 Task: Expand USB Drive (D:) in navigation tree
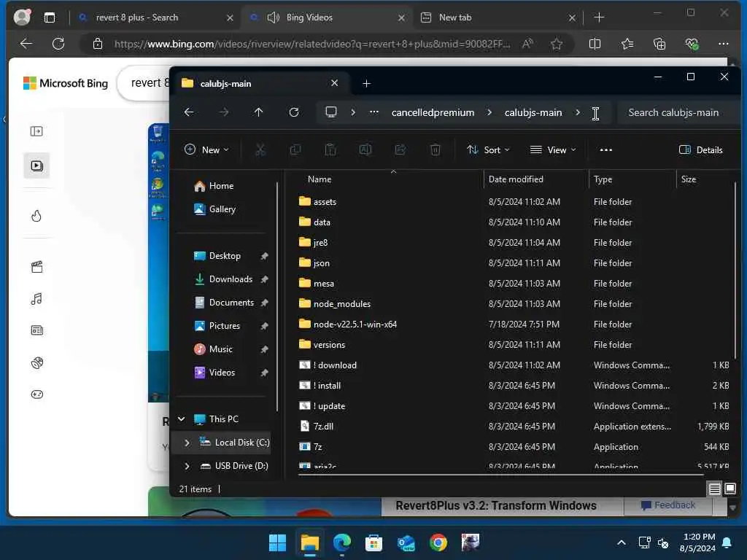pos(187,466)
